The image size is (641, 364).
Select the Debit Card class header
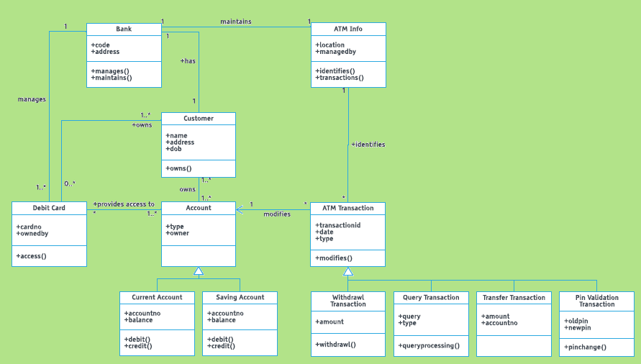click(x=49, y=208)
